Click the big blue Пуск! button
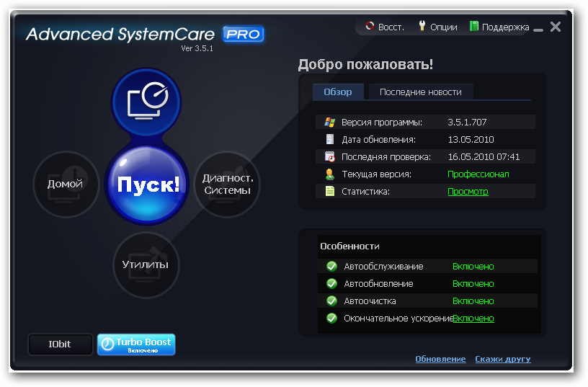 click(x=146, y=184)
